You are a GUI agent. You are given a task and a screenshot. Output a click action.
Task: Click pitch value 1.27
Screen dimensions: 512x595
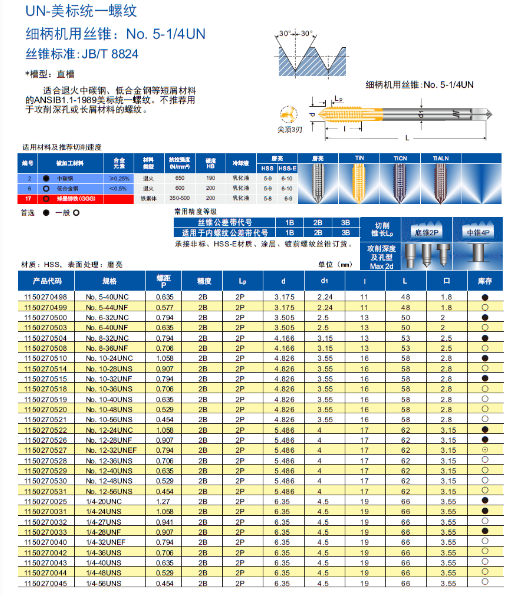[x=164, y=501]
